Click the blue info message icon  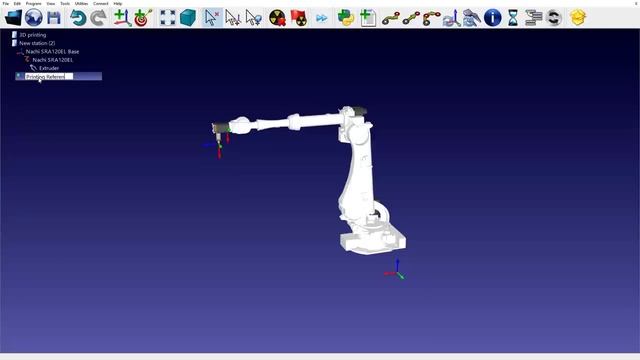(492, 18)
